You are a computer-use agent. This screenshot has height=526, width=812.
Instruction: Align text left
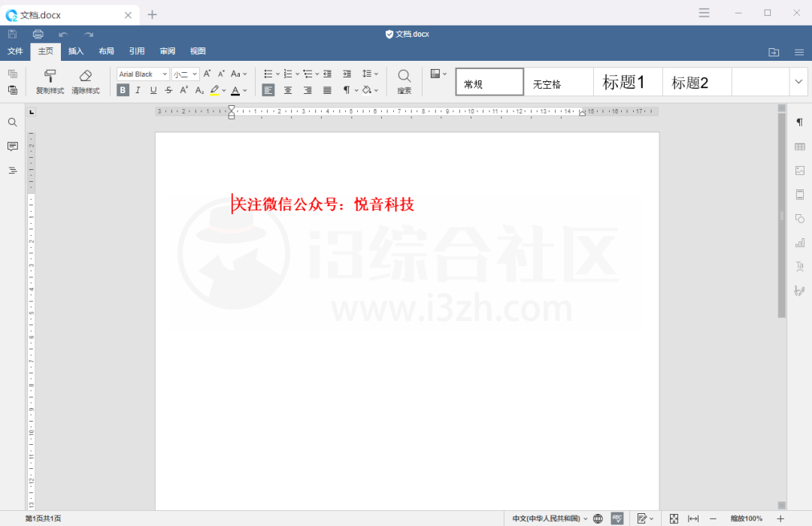[x=268, y=91]
